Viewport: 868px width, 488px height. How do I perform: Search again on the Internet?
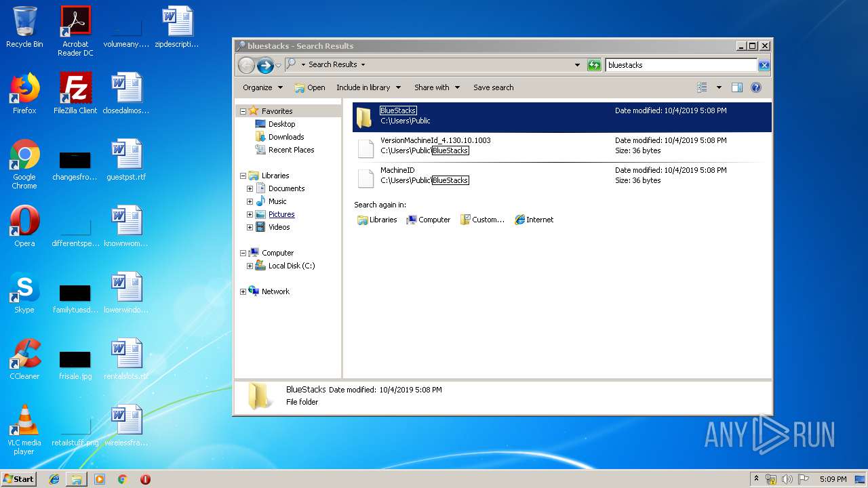point(534,220)
